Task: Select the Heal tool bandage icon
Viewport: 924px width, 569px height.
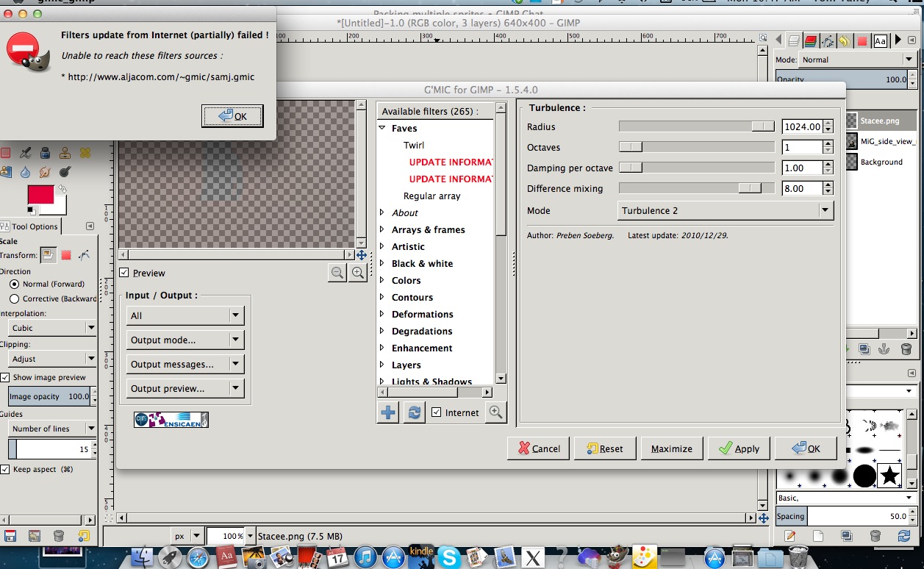Action: click(x=85, y=153)
